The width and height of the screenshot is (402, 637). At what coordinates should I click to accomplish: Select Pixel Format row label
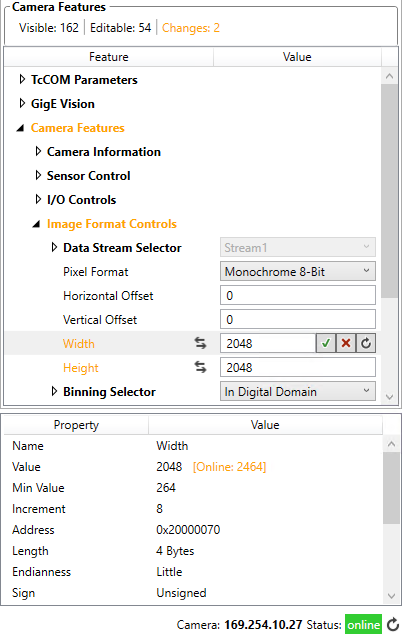(95, 271)
